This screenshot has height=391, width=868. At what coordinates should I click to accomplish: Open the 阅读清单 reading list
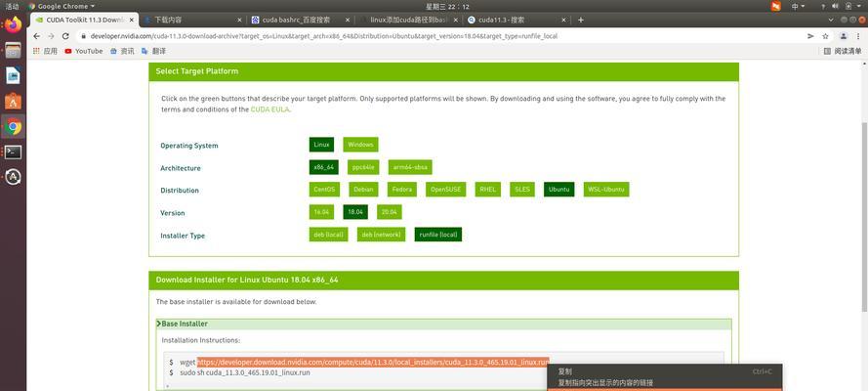[843, 51]
